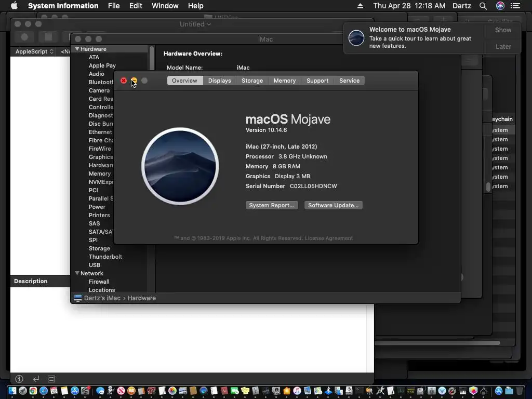The width and height of the screenshot is (532, 399).
Task: Open Google Chrome in the Dock
Action: click(x=33, y=391)
